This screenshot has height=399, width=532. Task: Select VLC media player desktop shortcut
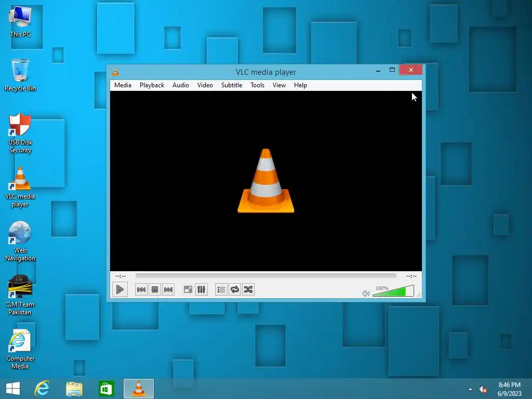click(20, 187)
